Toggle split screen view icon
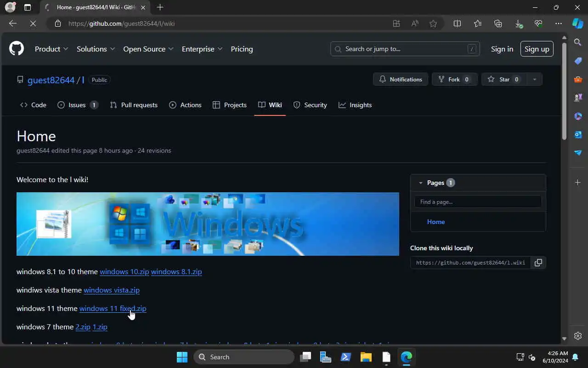 pos(457,23)
